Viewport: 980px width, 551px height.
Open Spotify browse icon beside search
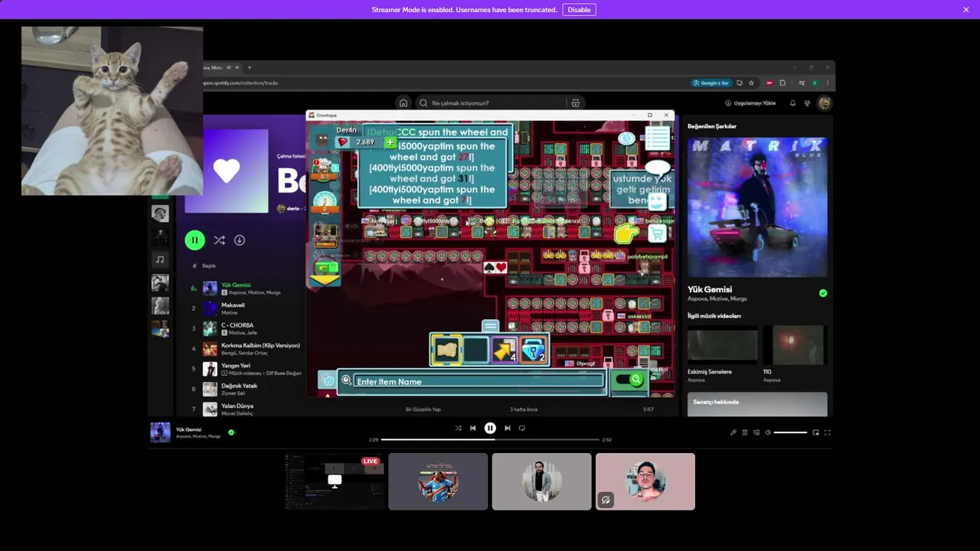click(576, 103)
